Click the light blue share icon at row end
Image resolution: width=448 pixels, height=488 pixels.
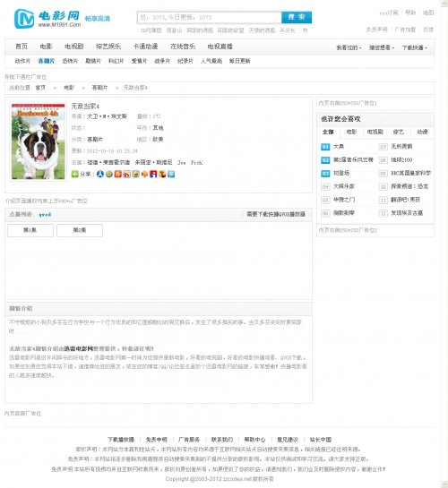(171, 174)
